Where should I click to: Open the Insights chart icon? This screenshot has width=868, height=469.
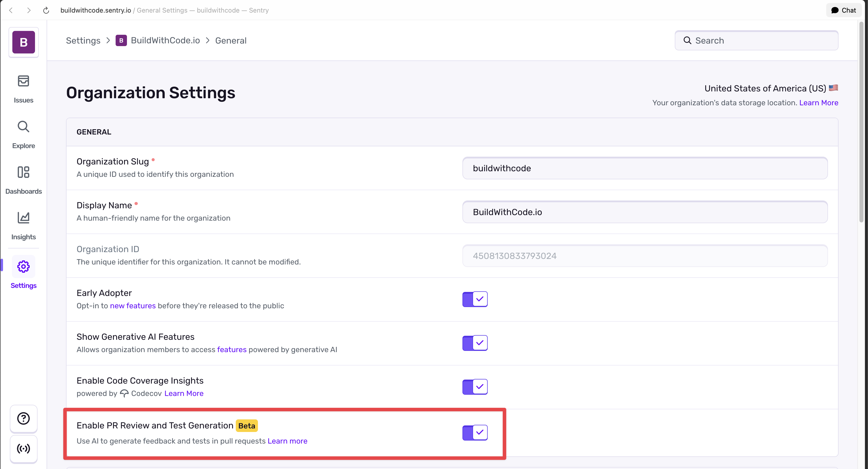tap(24, 218)
